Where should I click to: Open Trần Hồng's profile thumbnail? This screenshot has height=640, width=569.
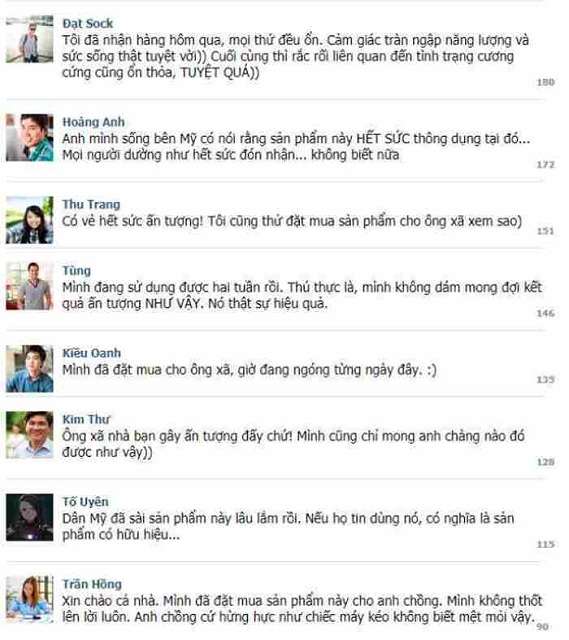[30, 600]
